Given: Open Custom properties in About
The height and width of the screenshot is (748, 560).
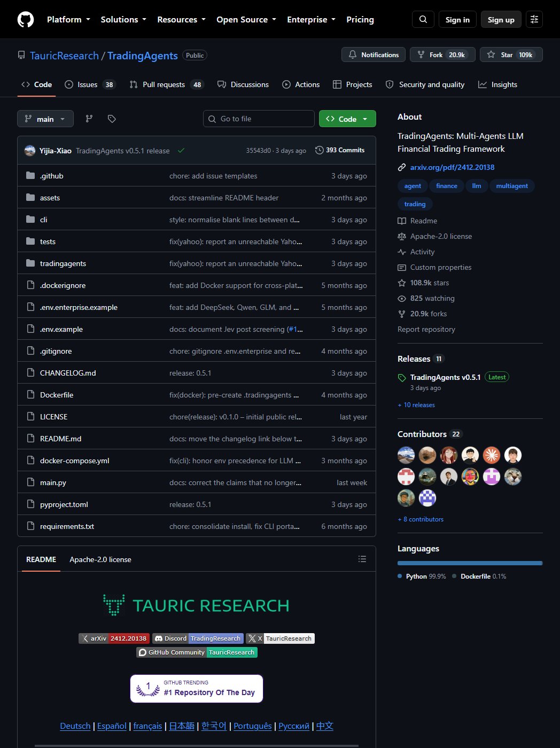Looking at the screenshot, I should click(x=434, y=267).
